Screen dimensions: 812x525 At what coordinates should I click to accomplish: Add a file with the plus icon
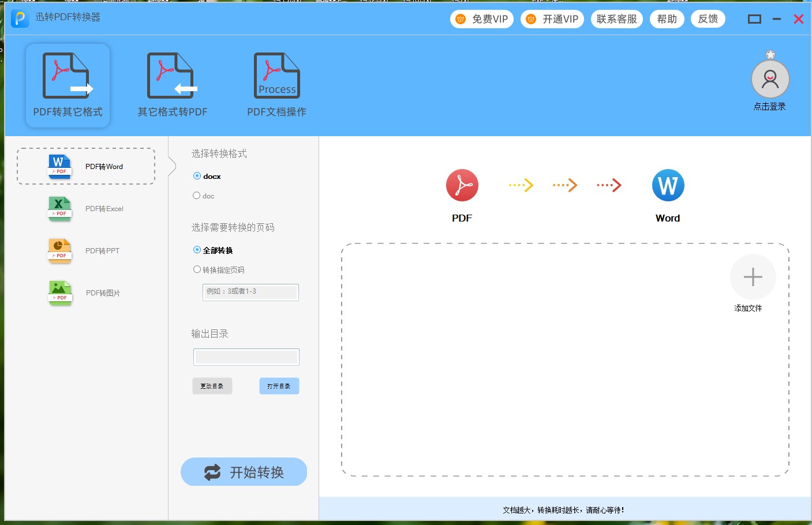click(753, 277)
